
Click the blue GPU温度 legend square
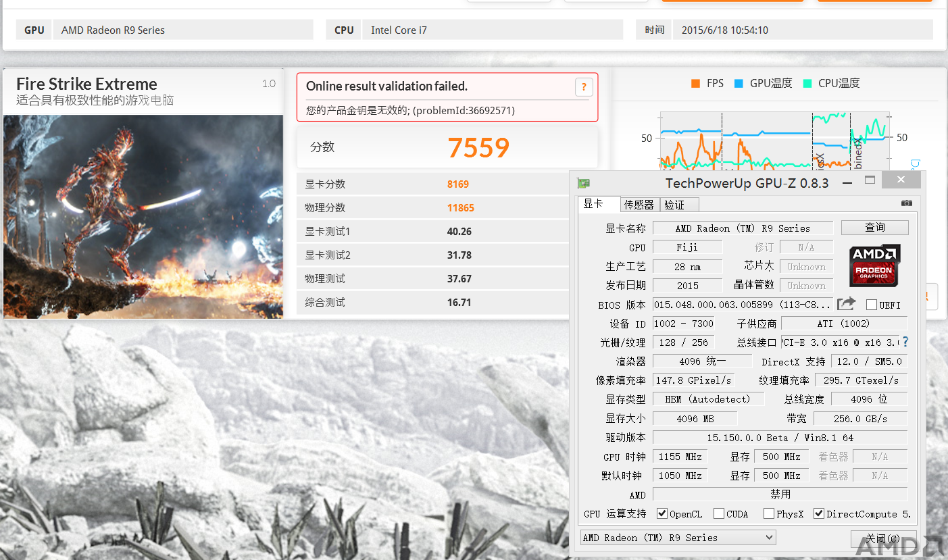[739, 84]
